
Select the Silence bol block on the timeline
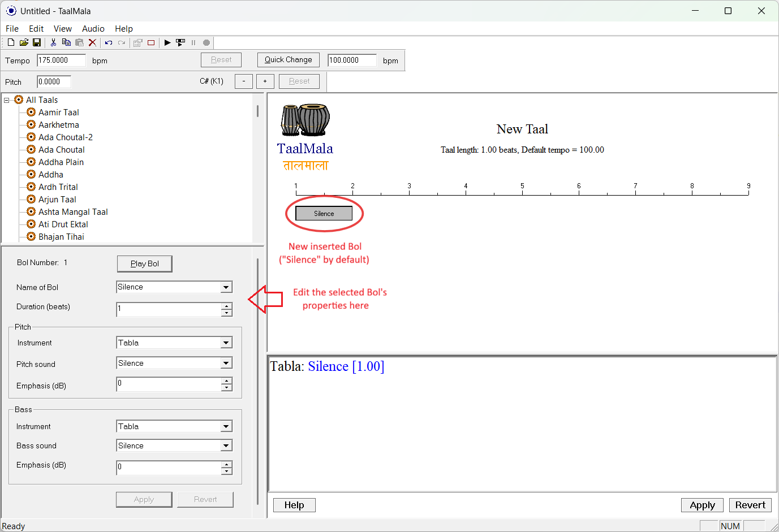324,214
